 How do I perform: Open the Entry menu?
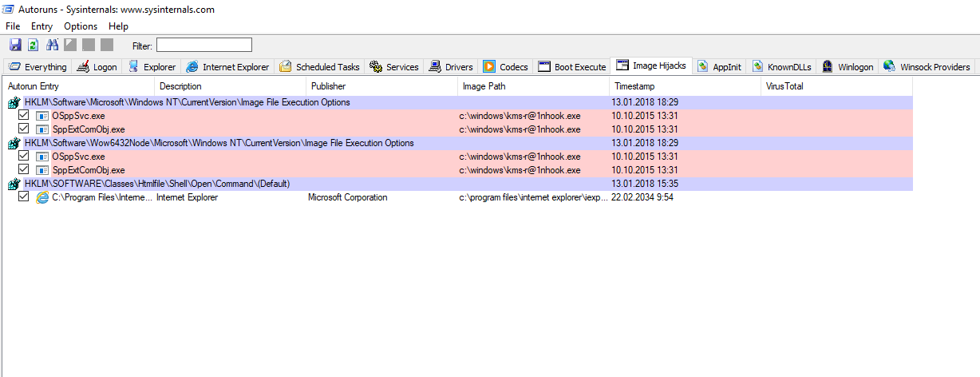coord(41,26)
